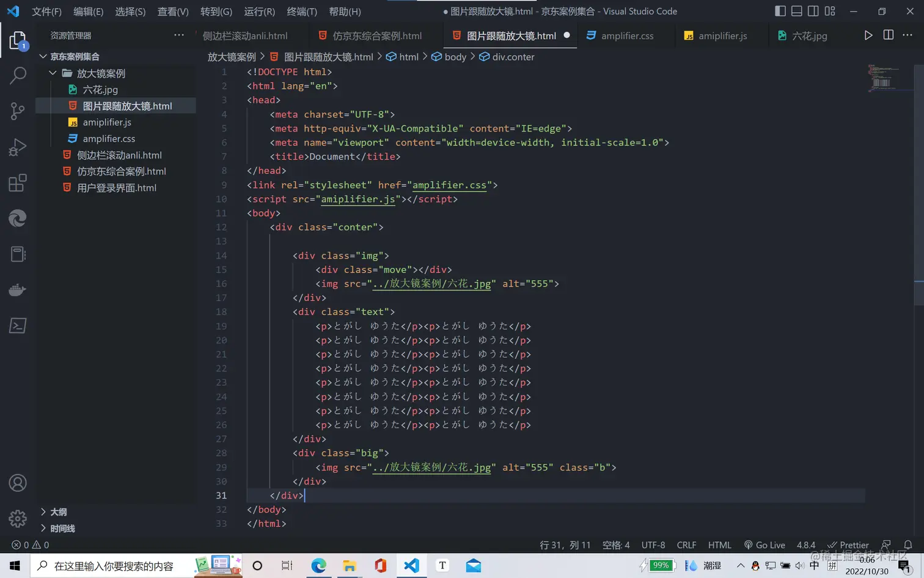Image resolution: width=924 pixels, height=578 pixels.
Task: Open the Search view in activity bar
Action: point(18,75)
